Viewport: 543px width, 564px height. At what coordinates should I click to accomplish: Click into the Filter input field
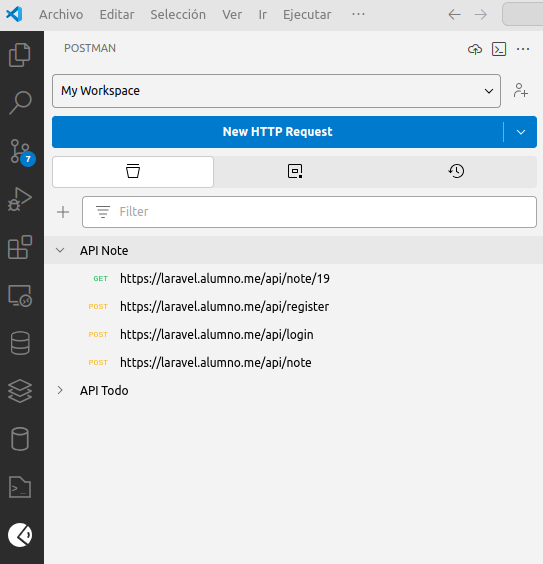[309, 212]
